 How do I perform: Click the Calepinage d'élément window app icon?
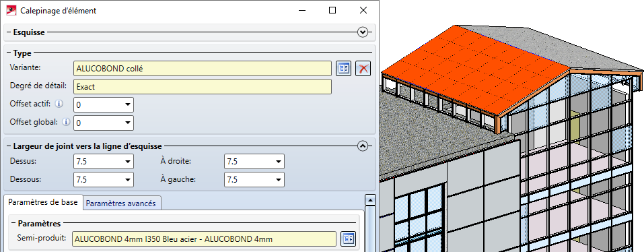tap(11, 10)
